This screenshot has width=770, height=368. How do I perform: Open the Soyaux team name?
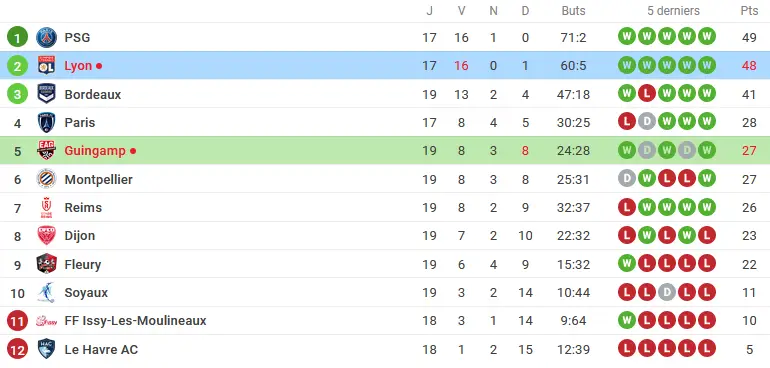pyautogui.click(x=86, y=293)
